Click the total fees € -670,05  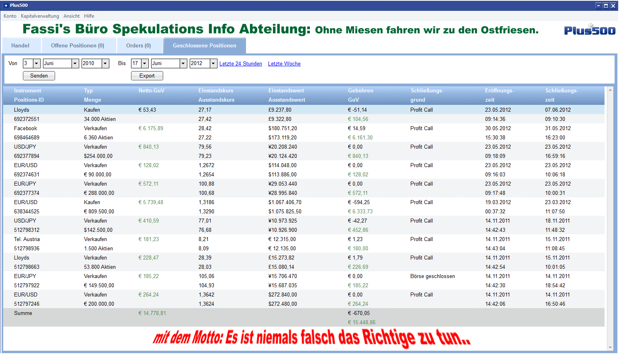[359, 313]
